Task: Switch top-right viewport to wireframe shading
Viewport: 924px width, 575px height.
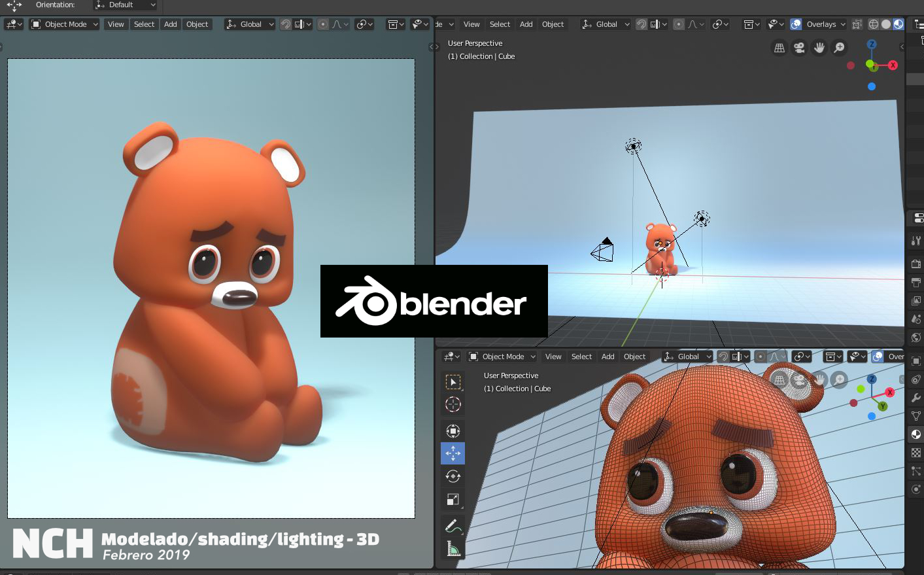Action: point(874,24)
